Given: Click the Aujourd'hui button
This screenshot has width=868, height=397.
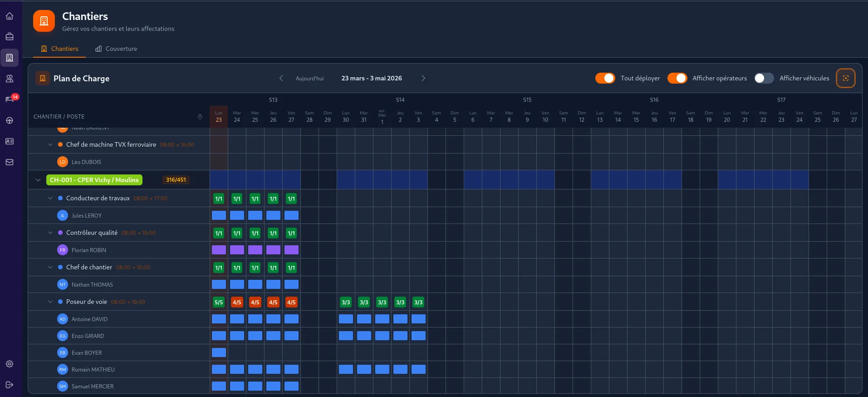Looking at the screenshot, I should click(x=309, y=79).
